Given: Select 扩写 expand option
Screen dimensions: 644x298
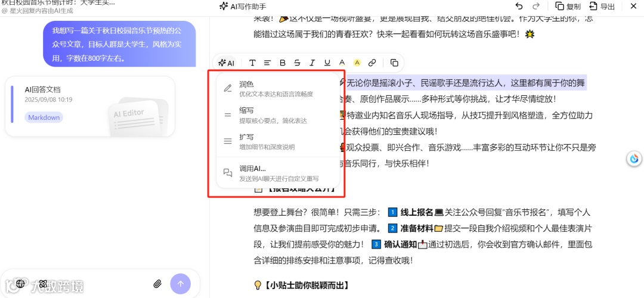Looking at the screenshot, I should tap(278, 142).
